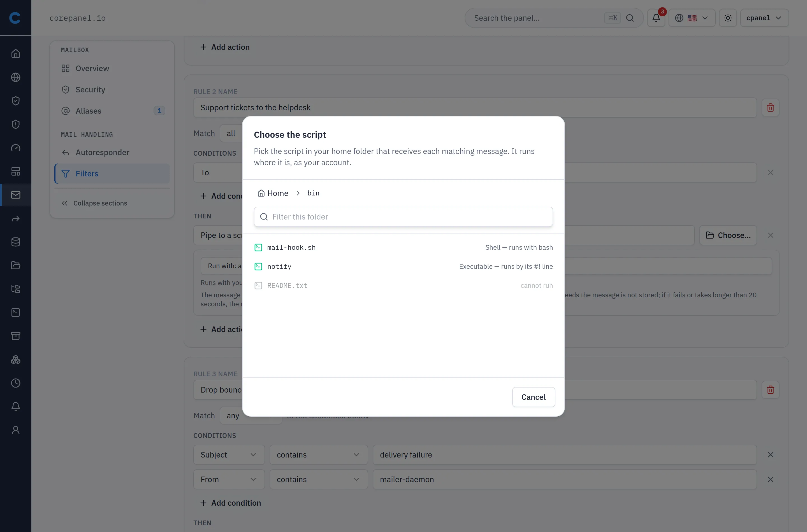Delete Rule 2 with the trash icon
This screenshot has width=807, height=532.
pos(770,108)
